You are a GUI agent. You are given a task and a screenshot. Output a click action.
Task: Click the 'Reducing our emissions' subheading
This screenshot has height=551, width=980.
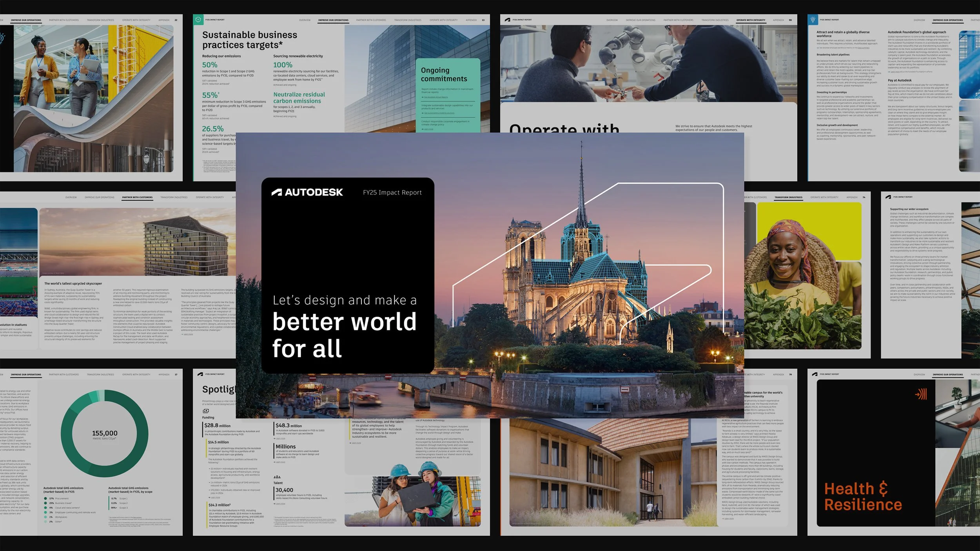click(221, 56)
